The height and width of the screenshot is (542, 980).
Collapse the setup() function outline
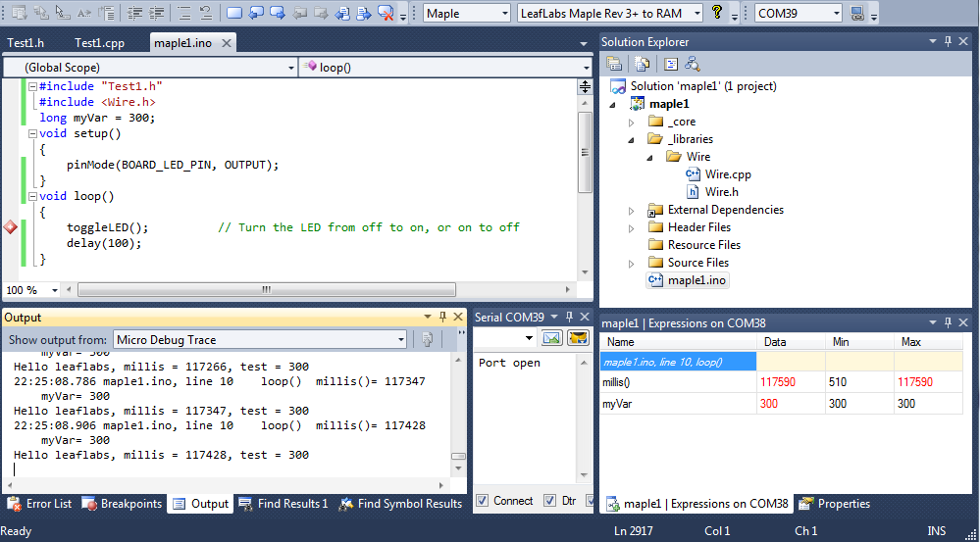(x=32, y=133)
